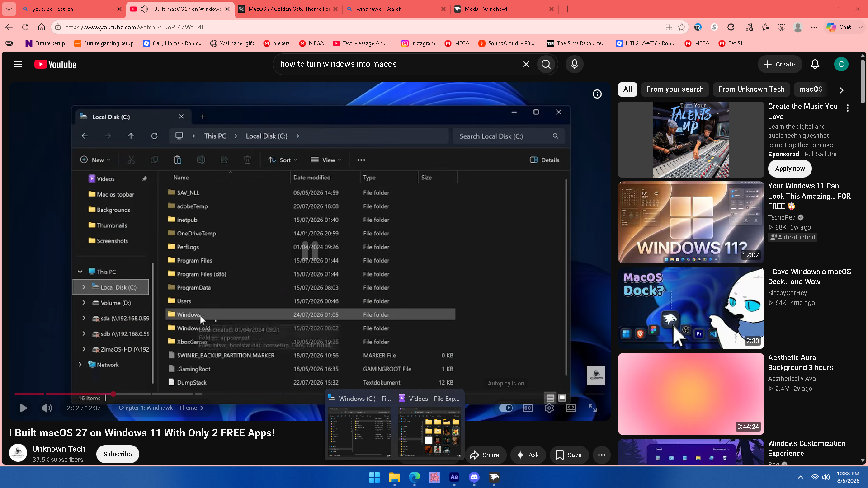Clear the YouTube search box text

click(526, 64)
